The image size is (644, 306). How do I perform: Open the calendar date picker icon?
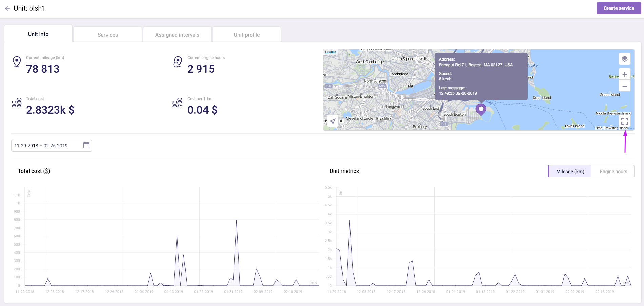point(86,145)
